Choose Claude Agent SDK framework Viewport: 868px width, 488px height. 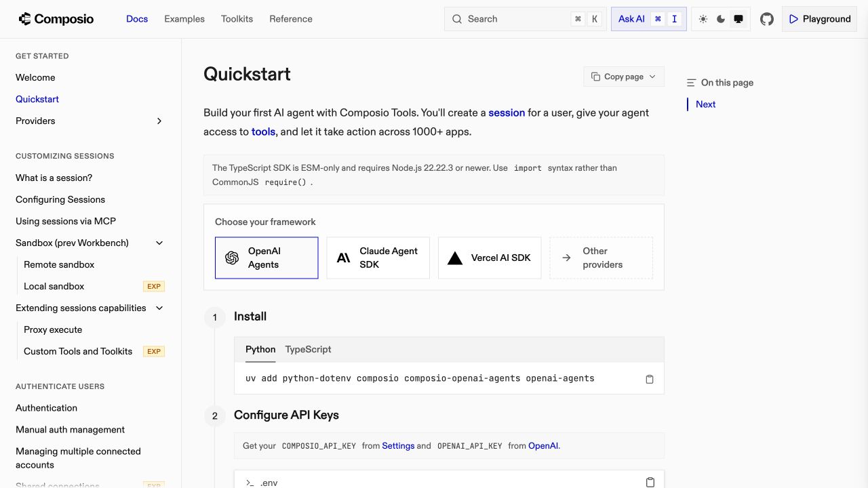(x=378, y=258)
